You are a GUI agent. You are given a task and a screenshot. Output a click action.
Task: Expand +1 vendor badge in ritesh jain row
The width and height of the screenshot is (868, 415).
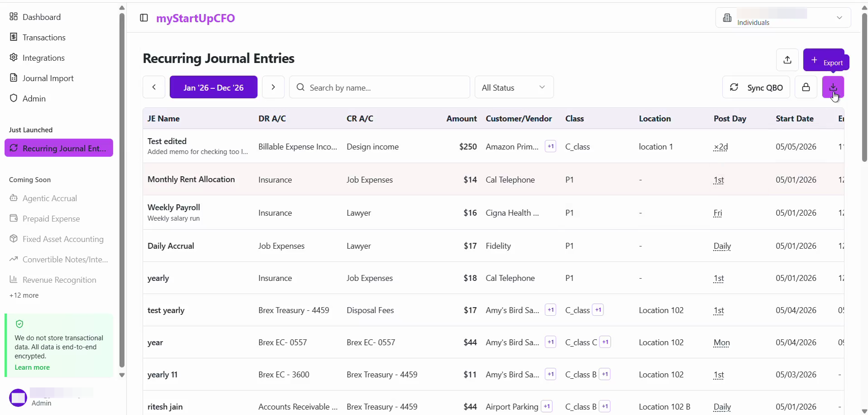pyautogui.click(x=547, y=406)
